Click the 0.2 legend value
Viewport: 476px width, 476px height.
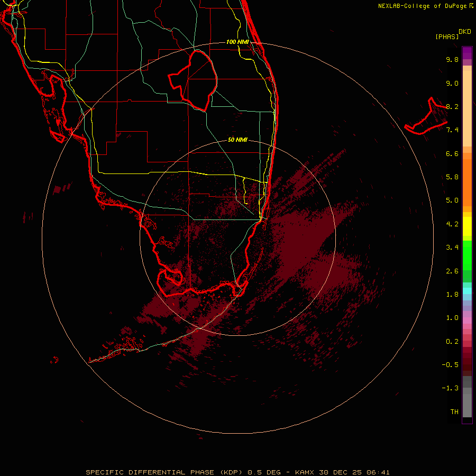click(x=452, y=342)
